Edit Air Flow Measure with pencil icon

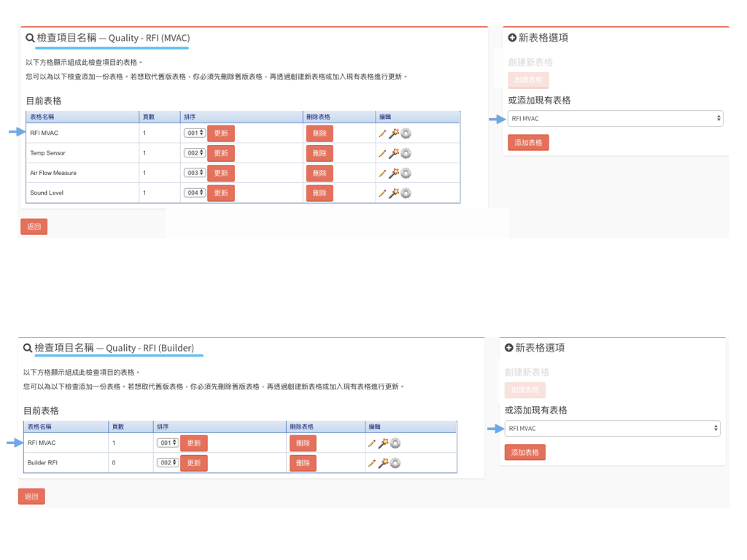[x=382, y=174]
